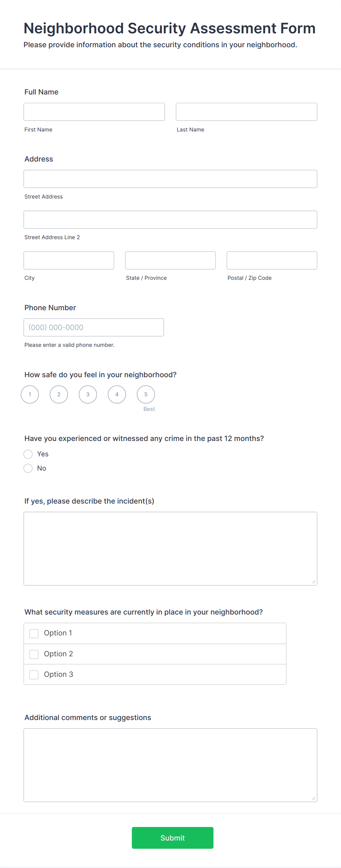Click the incident description text area
Screen dimensions: 341x868
(170, 548)
